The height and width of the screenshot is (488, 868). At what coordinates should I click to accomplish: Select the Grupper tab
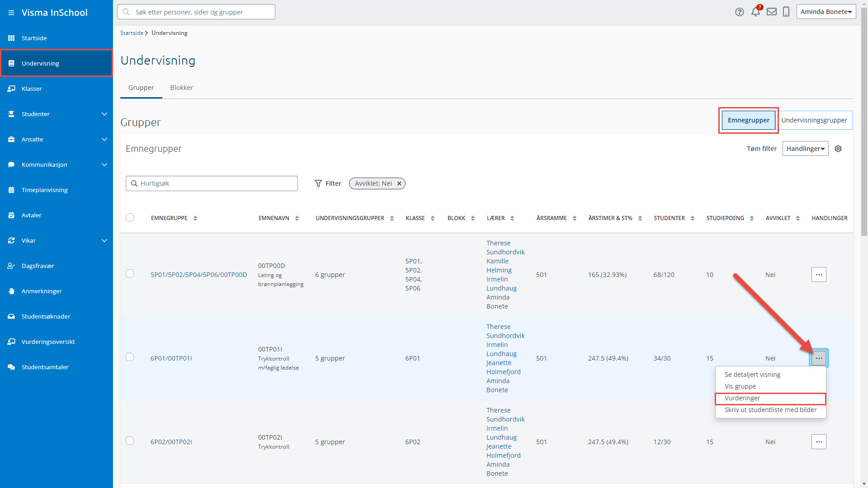point(141,88)
